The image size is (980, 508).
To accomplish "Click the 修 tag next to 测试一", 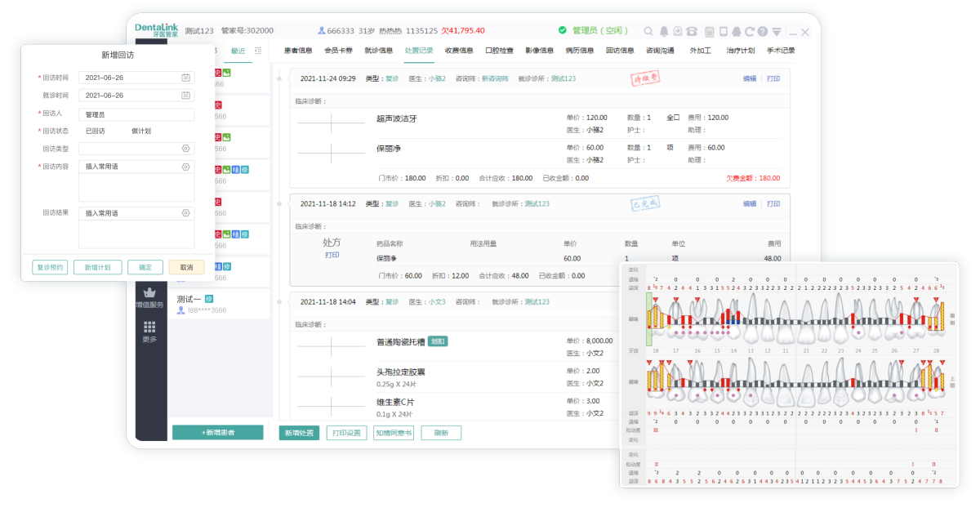I will pos(209,299).
